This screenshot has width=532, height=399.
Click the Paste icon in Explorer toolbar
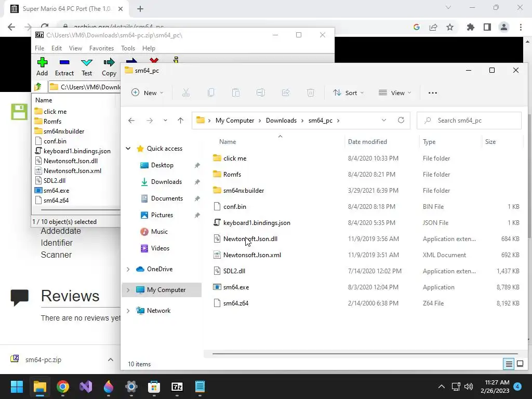pos(236,92)
